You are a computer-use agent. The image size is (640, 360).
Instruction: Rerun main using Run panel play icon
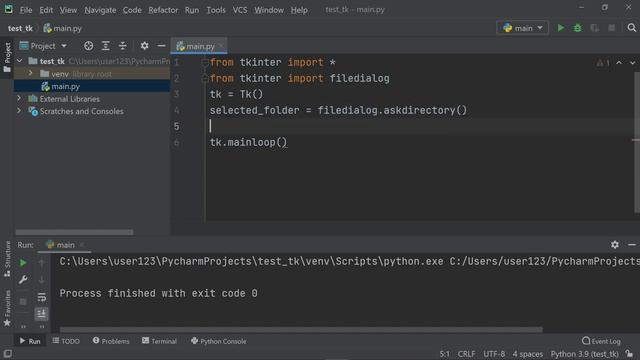23,263
